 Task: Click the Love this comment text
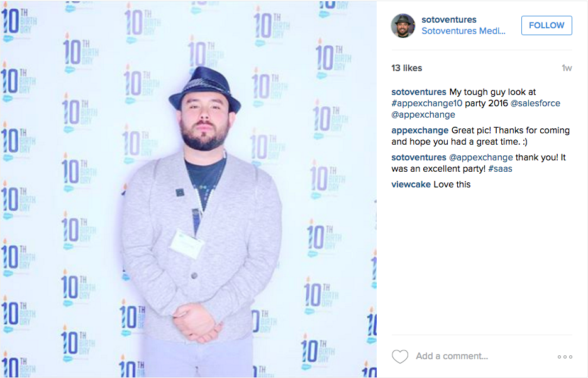point(452,184)
